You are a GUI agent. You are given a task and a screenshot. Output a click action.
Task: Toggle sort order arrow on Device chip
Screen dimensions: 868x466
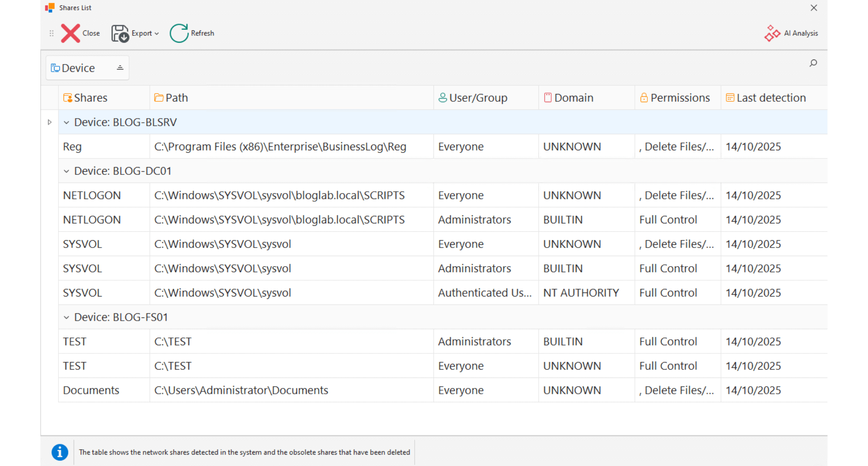click(x=120, y=68)
